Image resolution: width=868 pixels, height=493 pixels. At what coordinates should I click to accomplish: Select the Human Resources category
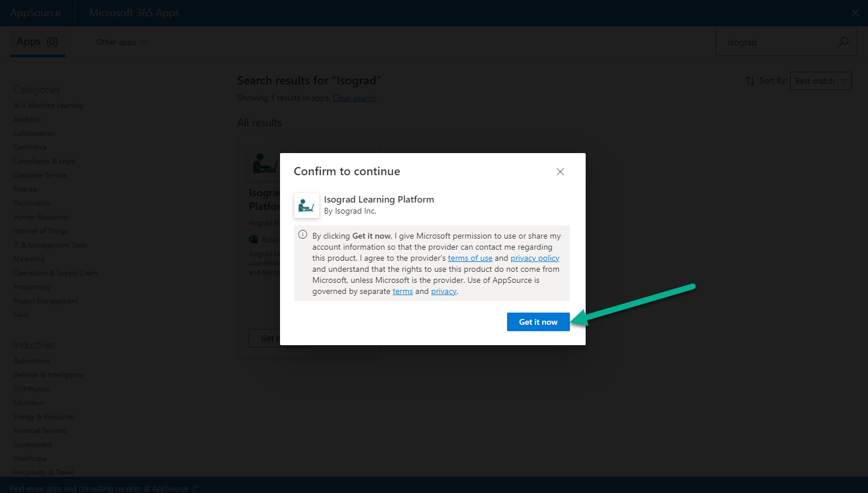pos(41,217)
